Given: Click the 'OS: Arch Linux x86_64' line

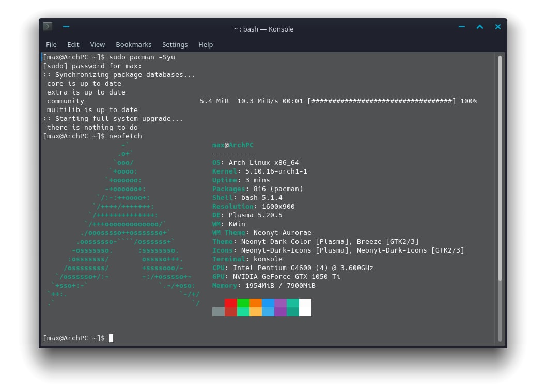Looking at the screenshot, I should point(256,163).
